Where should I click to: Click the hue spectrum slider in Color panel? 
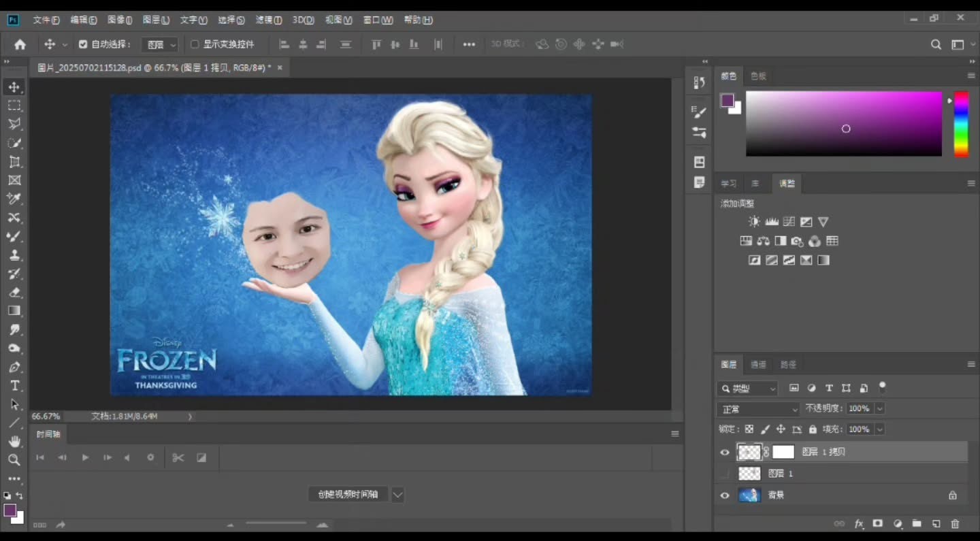(x=961, y=124)
